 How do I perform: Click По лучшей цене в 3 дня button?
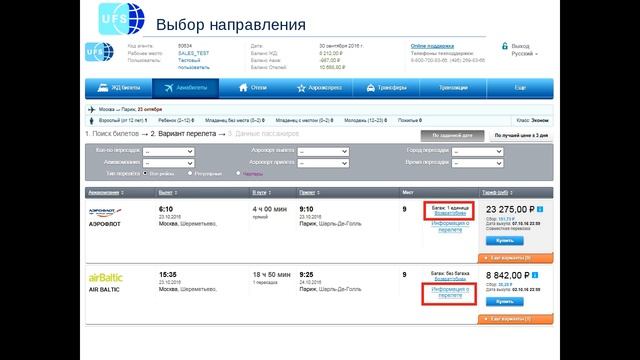pos(521,136)
